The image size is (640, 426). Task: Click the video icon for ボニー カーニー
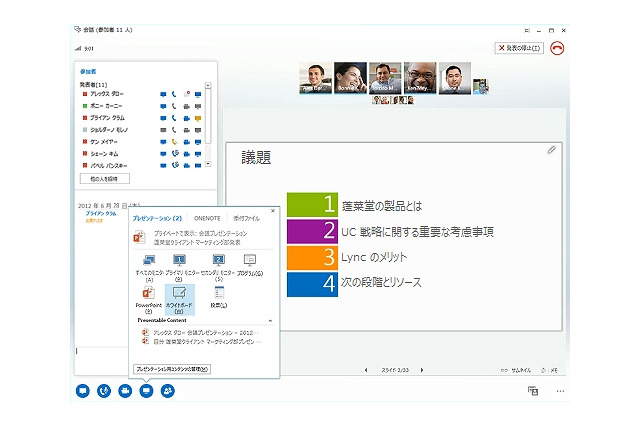coord(186,106)
